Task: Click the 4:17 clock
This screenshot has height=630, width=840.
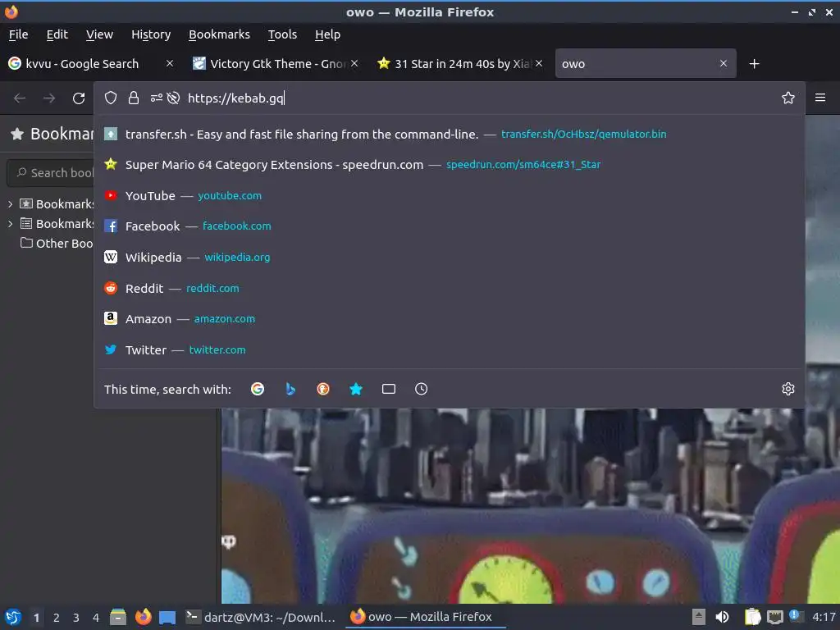Action: 824,617
